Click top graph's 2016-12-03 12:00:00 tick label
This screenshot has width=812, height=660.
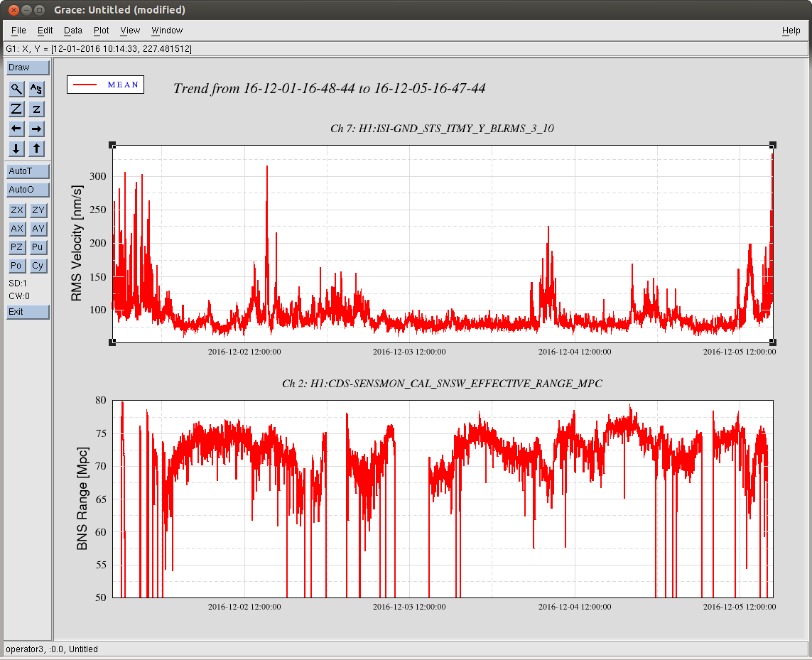[409, 352]
